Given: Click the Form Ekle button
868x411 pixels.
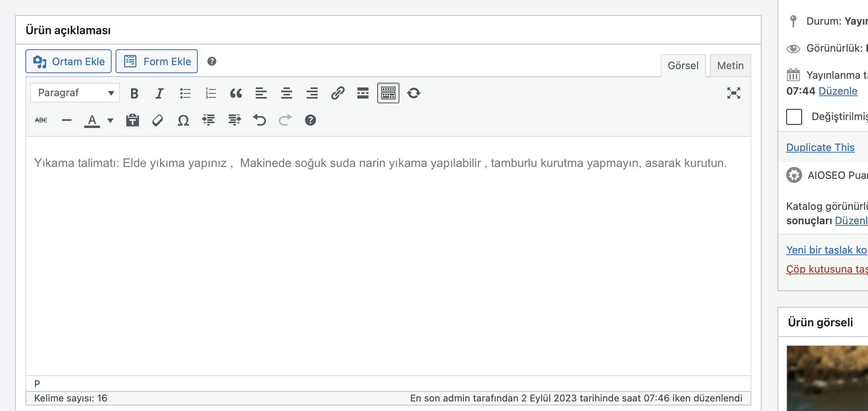Looking at the screenshot, I should [x=157, y=61].
